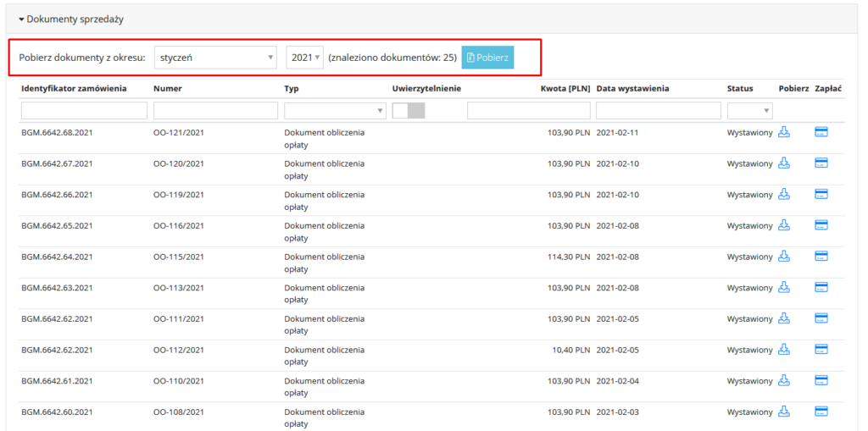
Task: Toggle the Uwierzytelnienie filter switch
Action: 409,110
